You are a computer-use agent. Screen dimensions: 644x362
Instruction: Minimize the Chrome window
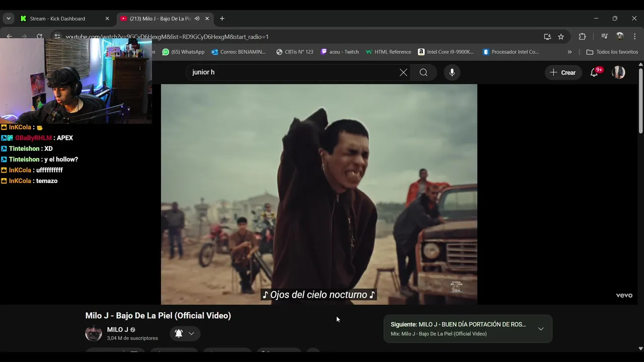(596, 19)
